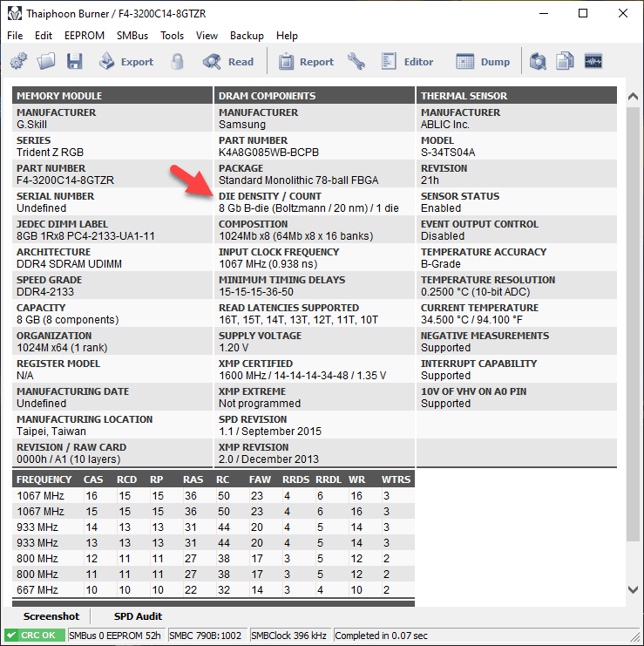
Task: Click 'Samsung' DRAM manufacturer value
Action: [x=242, y=125]
